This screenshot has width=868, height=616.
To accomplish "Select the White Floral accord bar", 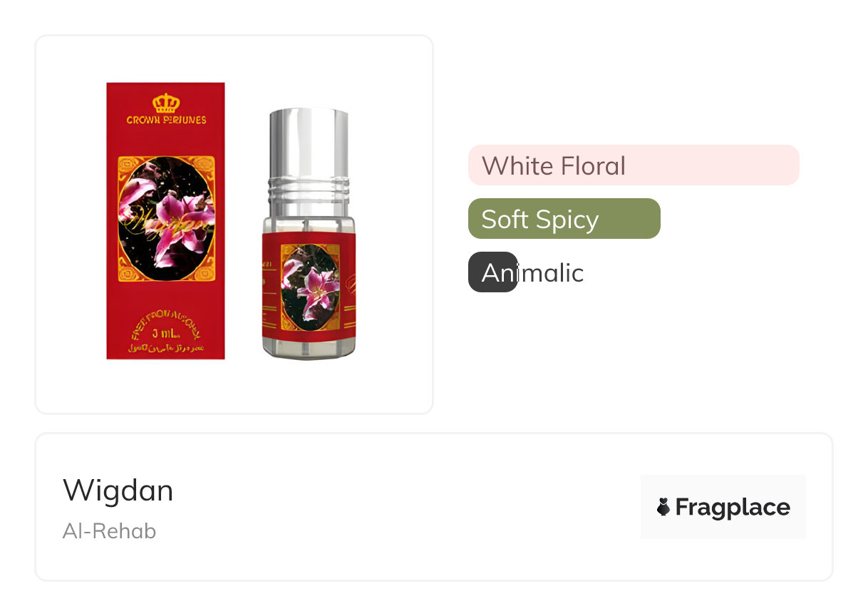I will point(634,165).
